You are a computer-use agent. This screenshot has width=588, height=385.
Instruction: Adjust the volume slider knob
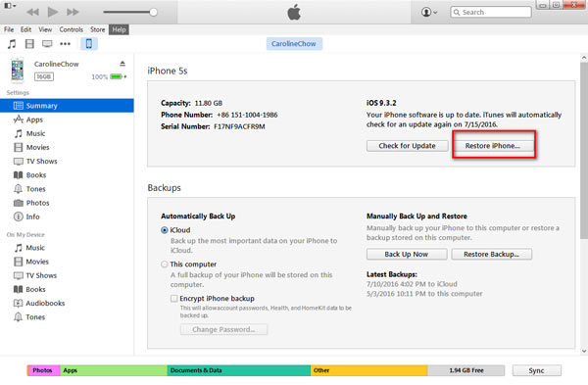(x=154, y=12)
